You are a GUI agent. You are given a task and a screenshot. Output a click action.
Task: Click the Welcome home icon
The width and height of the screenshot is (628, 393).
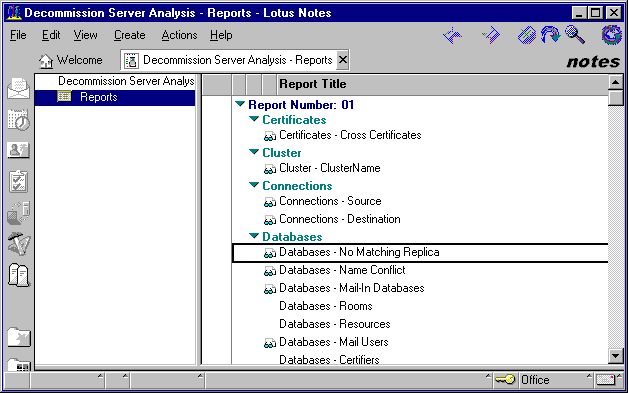[x=46, y=61]
